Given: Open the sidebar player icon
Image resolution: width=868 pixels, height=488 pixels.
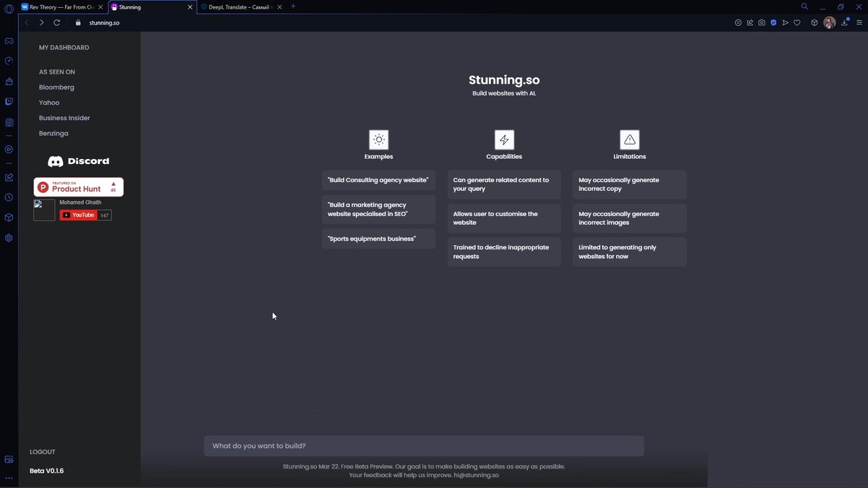Looking at the screenshot, I should [x=9, y=150].
